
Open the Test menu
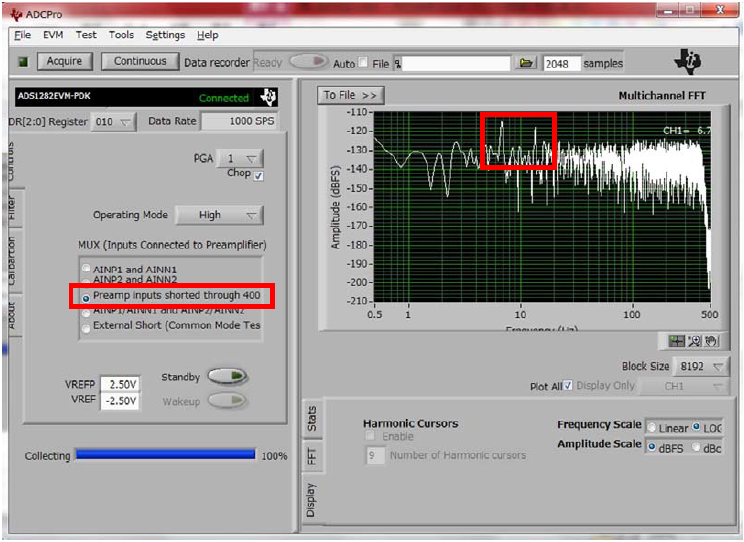click(86, 35)
